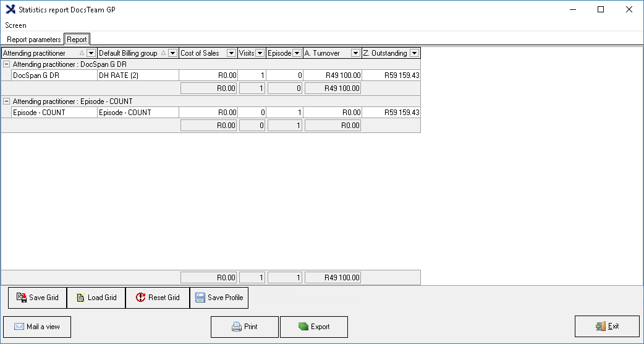
Task: Switch to the Report parameters tab
Action: 33,40
